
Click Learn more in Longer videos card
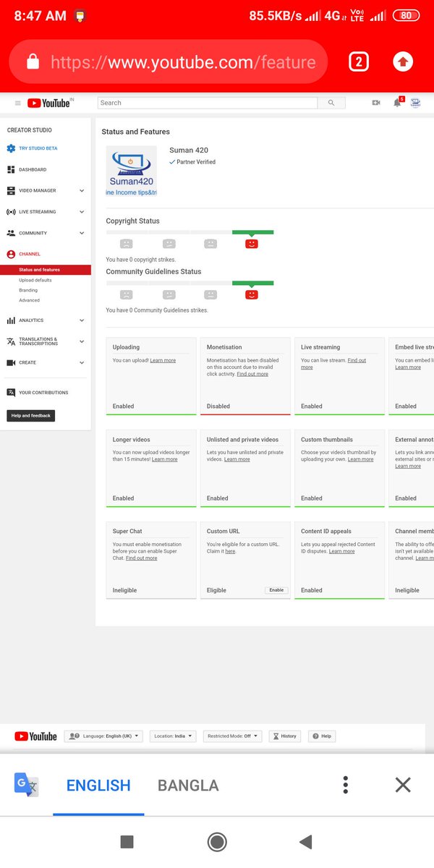(164, 459)
